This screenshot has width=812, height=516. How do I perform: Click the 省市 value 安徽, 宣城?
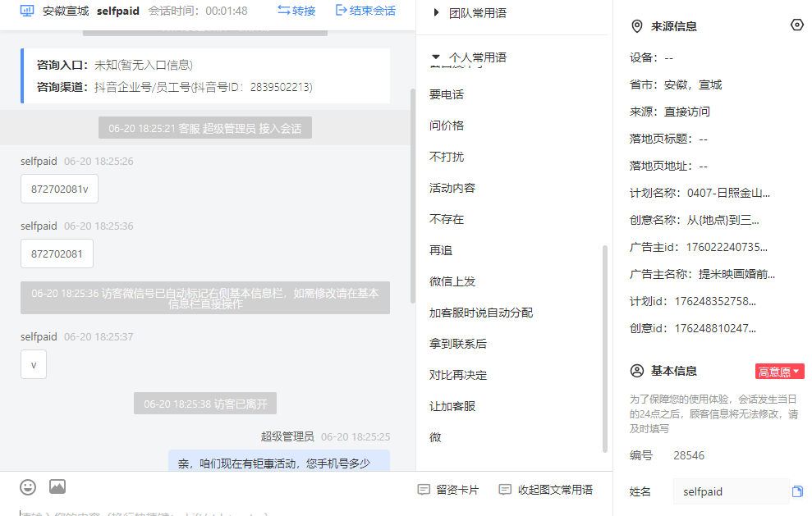tap(694, 84)
